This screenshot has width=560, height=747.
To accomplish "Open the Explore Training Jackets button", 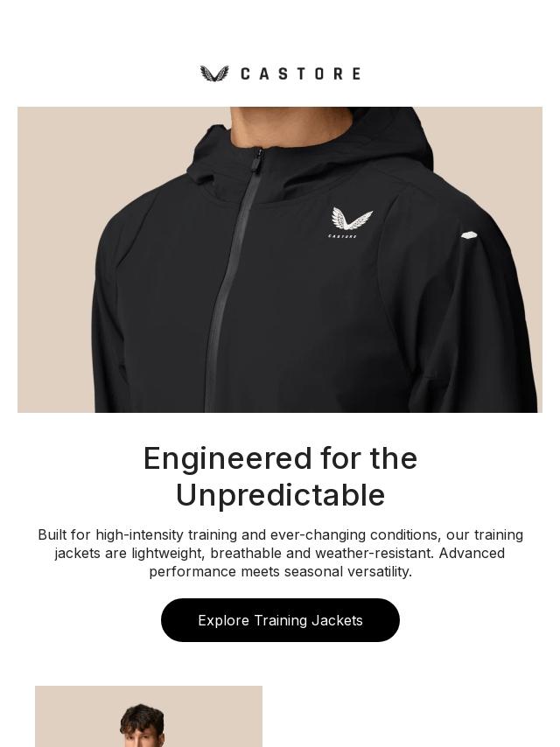I will (280, 620).
